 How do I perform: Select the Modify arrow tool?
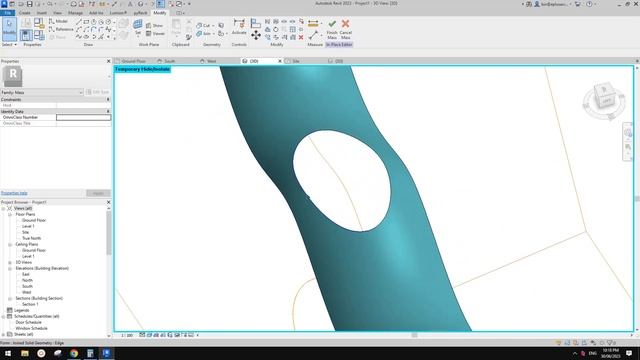9,28
